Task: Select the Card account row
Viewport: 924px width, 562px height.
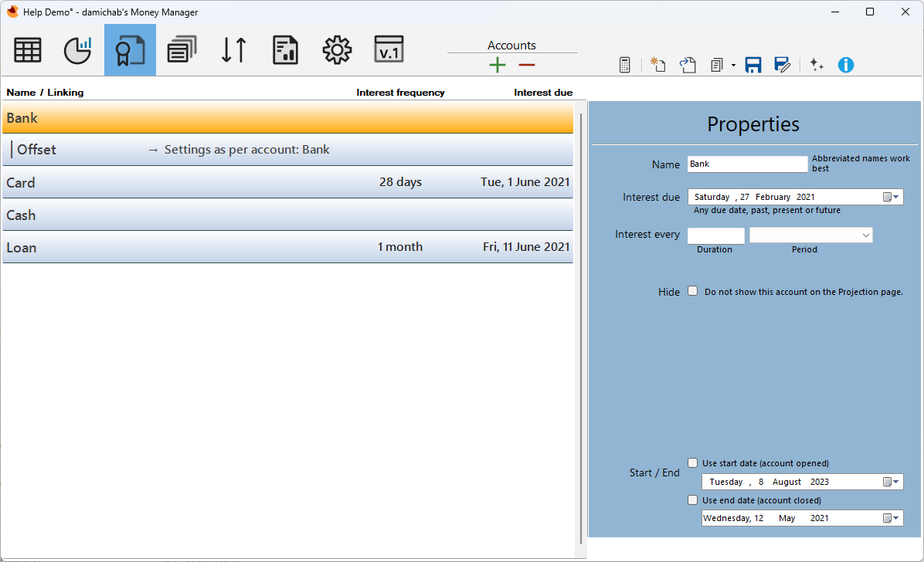Action: click(x=287, y=183)
